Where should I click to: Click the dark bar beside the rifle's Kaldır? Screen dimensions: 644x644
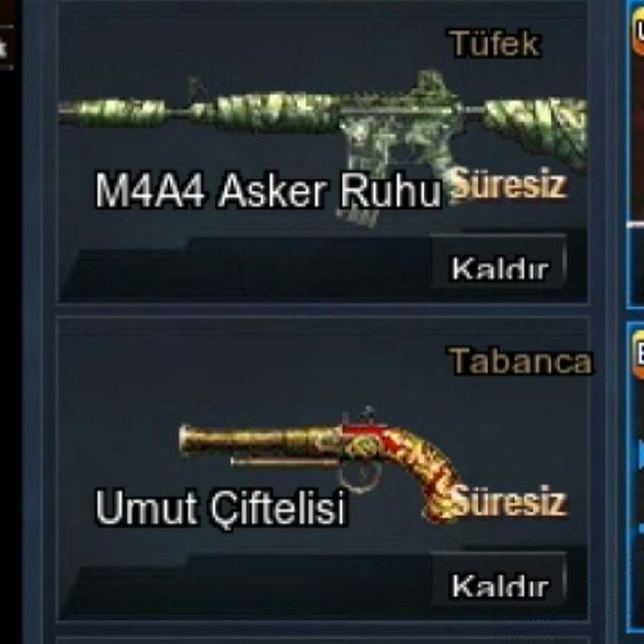tap(246, 270)
